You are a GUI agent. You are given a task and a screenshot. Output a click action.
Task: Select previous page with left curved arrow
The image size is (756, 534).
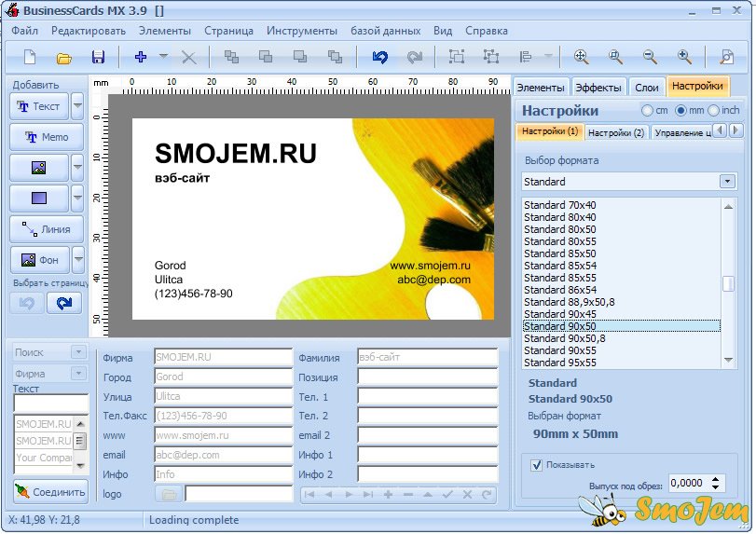tap(27, 303)
